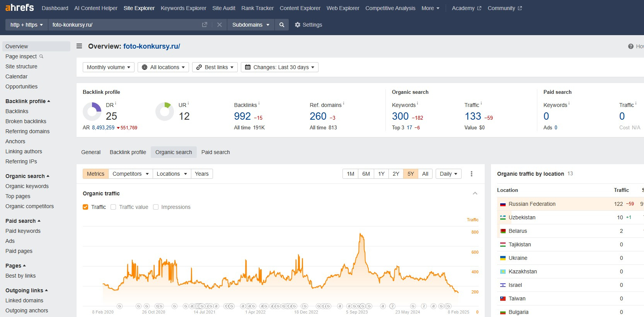Open the Competitors dropdown

coord(131,174)
